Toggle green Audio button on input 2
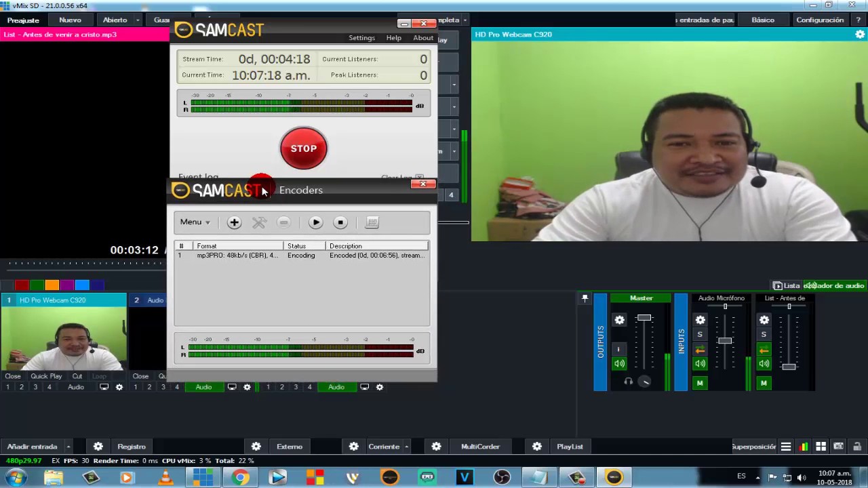 (203, 387)
